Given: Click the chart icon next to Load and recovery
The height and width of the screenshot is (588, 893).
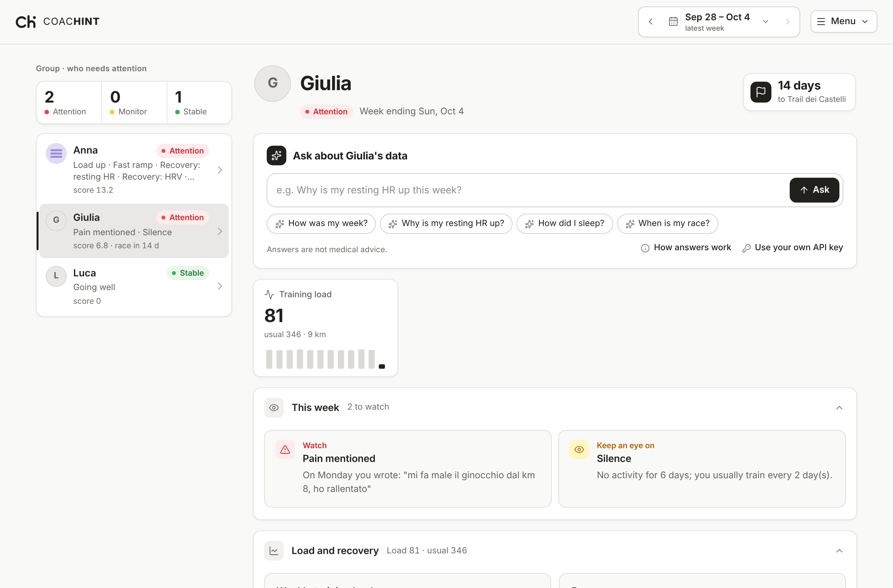Looking at the screenshot, I should click(x=274, y=551).
